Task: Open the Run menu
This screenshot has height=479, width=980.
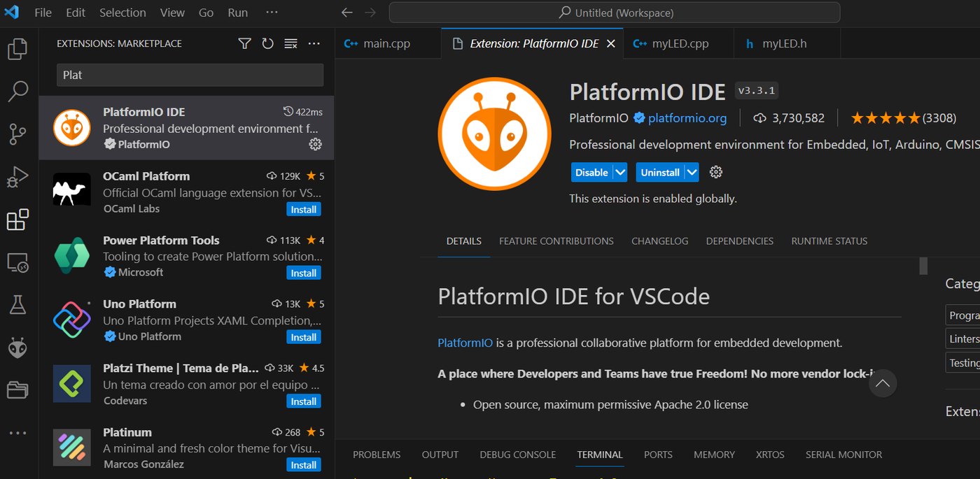Action: (x=238, y=13)
